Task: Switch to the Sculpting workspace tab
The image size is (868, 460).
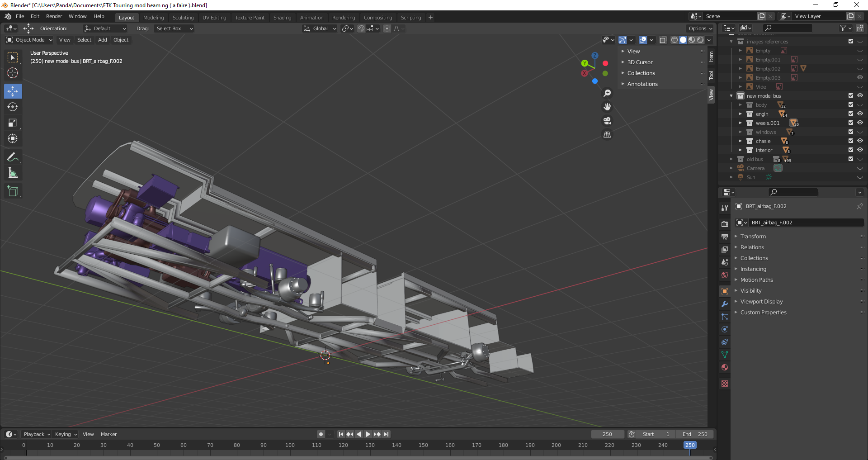Action: tap(183, 18)
